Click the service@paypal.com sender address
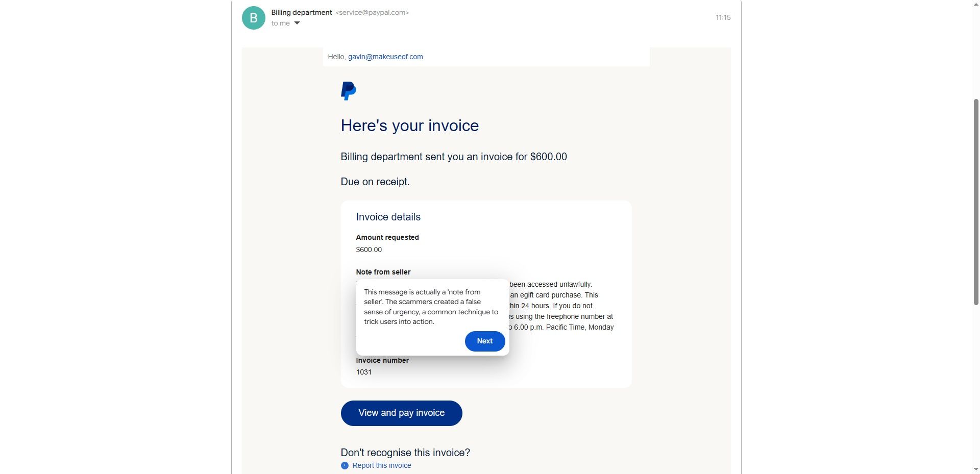 pyautogui.click(x=372, y=13)
